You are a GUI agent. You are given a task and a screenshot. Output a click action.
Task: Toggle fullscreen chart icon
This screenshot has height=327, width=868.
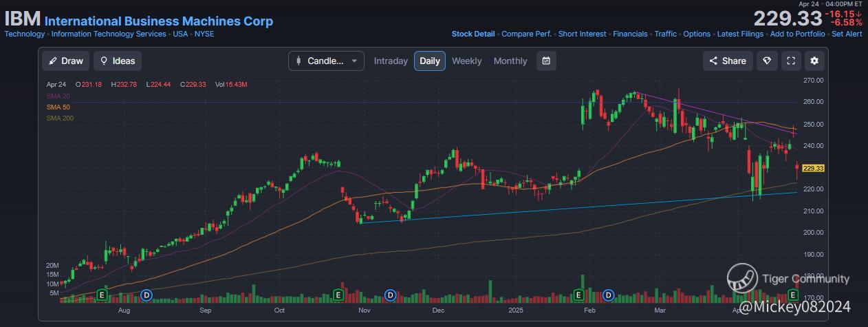coord(791,61)
